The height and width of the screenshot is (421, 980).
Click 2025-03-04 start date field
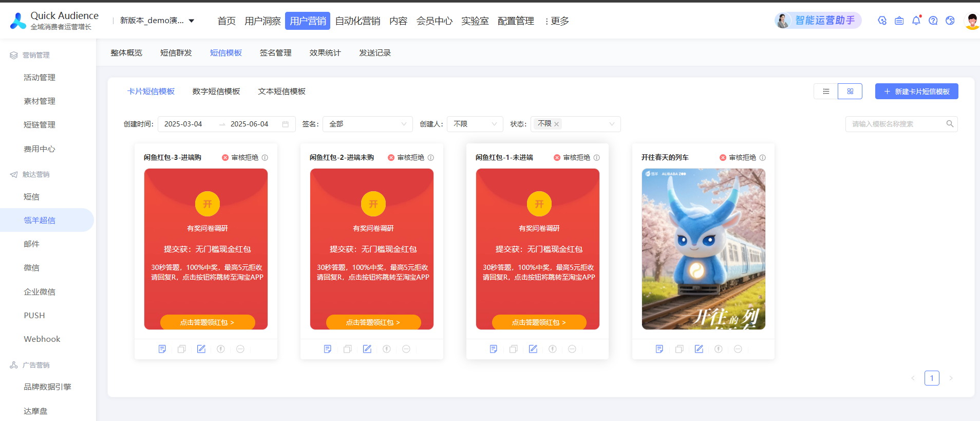click(x=183, y=124)
